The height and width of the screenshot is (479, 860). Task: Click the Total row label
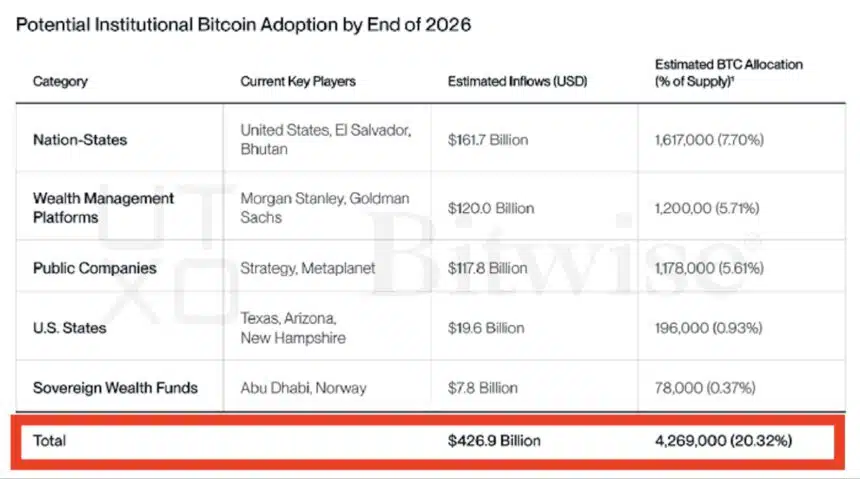[x=49, y=441]
